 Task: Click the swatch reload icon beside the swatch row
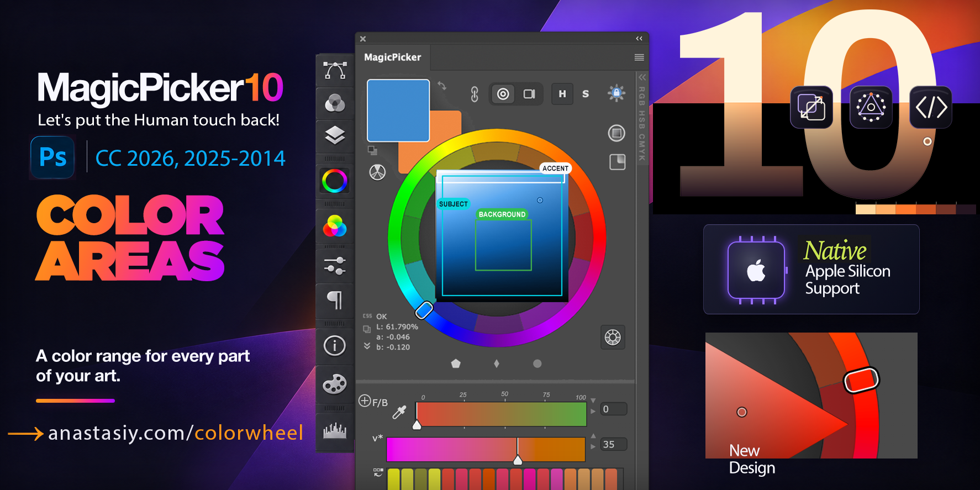click(378, 472)
